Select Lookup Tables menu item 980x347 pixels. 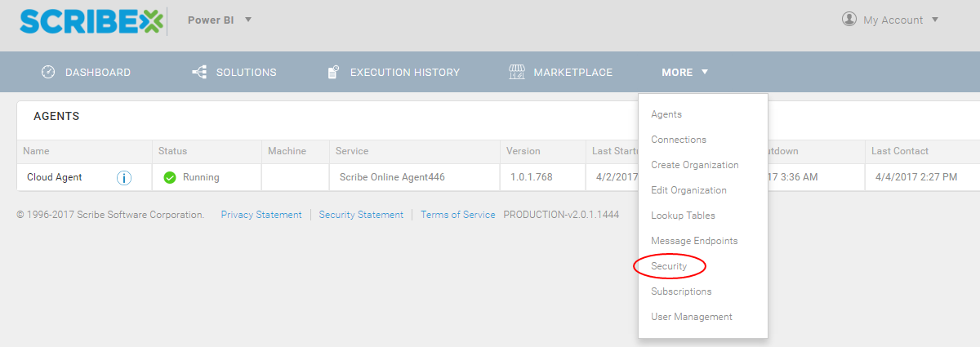click(x=683, y=216)
